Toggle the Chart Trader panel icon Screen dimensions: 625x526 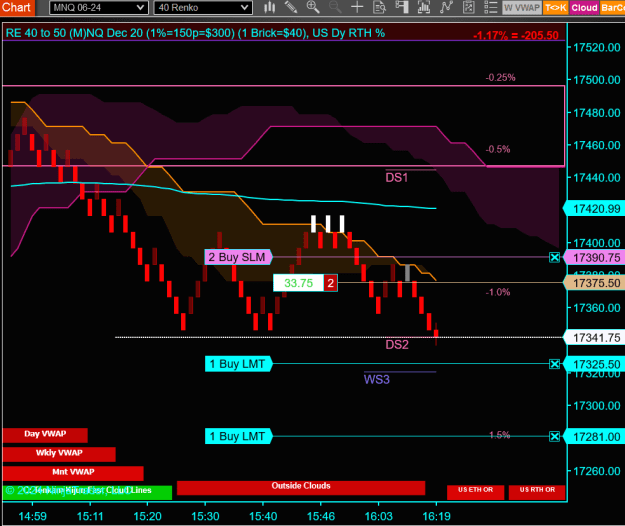402,7
